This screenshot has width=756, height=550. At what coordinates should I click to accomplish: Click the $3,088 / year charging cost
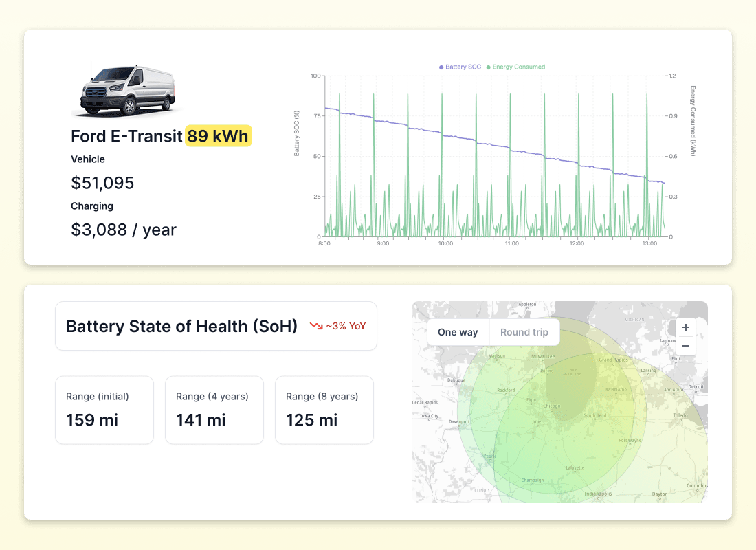[124, 230]
